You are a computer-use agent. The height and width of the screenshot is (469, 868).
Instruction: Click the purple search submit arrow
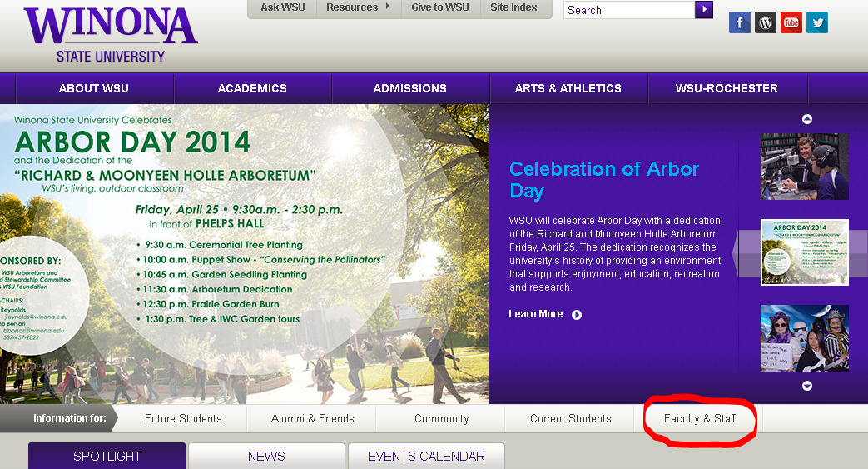pos(704,10)
